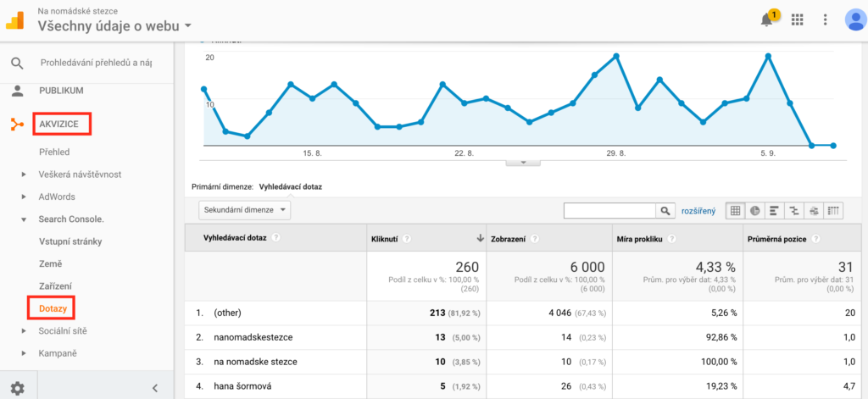The image size is (868, 399).
Task: Open the Zařízení report
Action: 55,285
